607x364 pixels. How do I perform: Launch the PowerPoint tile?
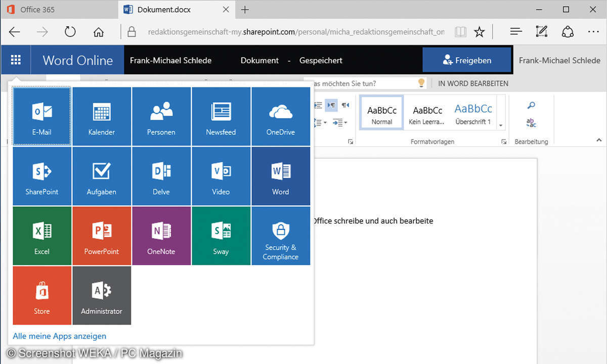point(102,236)
